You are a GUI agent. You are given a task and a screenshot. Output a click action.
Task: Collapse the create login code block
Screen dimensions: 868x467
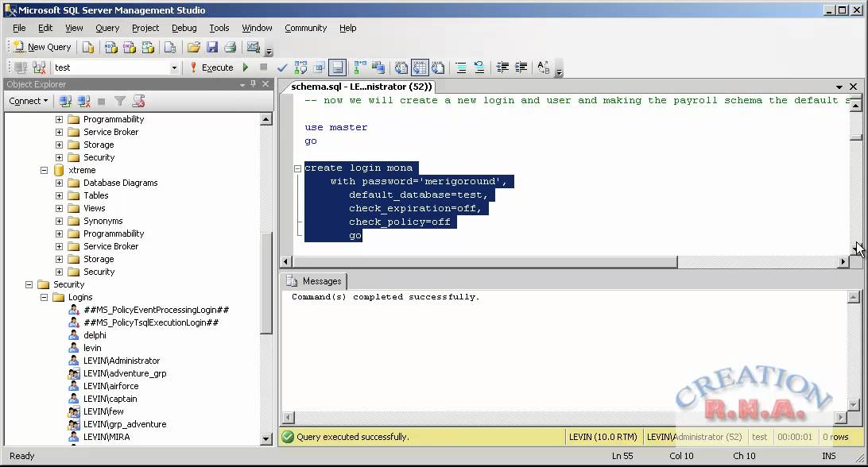297,168
